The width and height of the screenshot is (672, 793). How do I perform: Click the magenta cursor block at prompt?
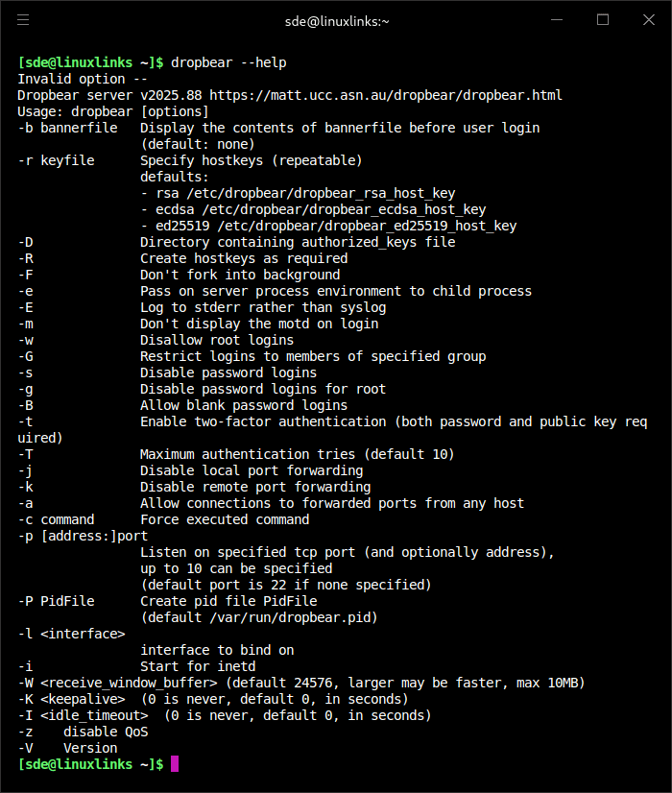tap(175, 764)
